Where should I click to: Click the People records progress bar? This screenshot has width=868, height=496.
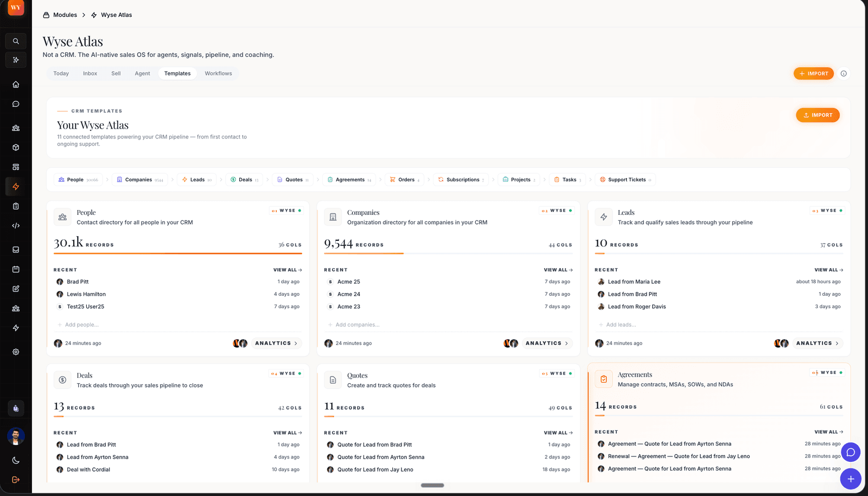177,253
